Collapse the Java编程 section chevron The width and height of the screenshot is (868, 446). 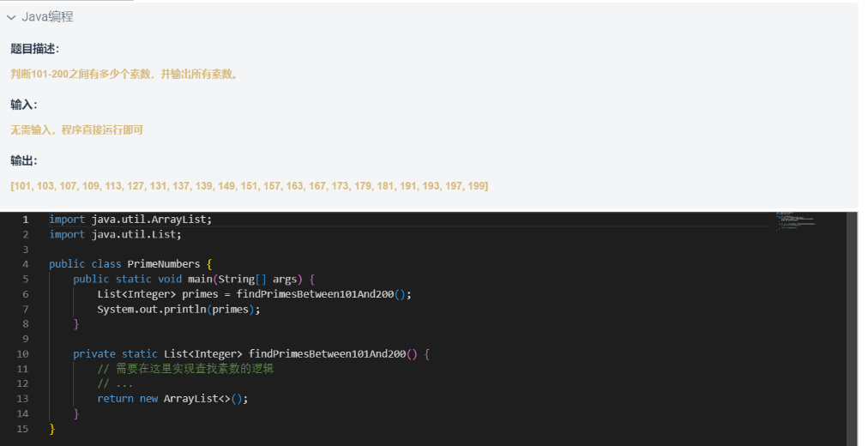pyautogui.click(x=11, y=18)
